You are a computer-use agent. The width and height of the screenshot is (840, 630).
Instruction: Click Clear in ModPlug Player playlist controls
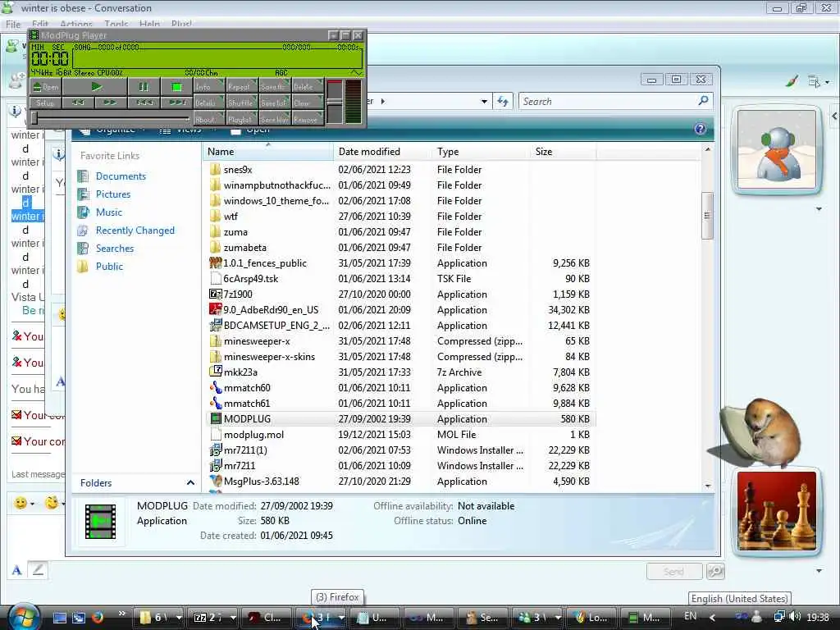click(307, 103)
